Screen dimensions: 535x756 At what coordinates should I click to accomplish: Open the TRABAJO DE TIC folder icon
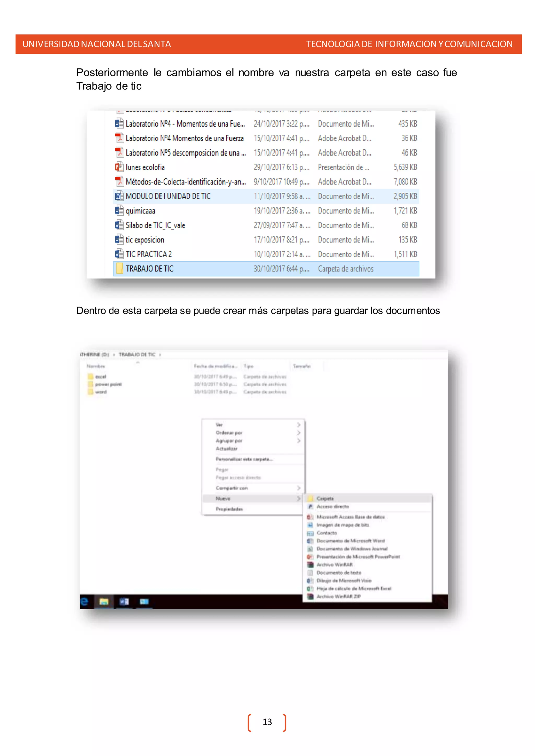point(120,269)
